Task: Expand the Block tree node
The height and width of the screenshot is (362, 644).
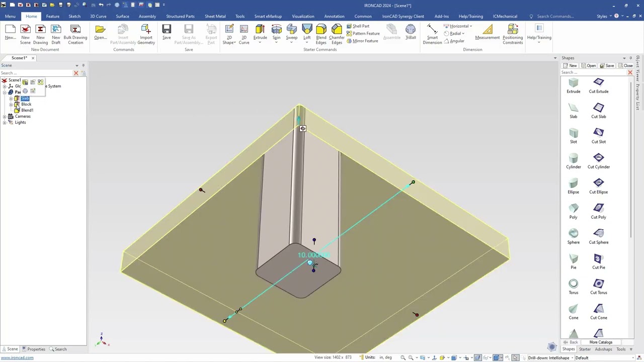Action: pos(11,105)
